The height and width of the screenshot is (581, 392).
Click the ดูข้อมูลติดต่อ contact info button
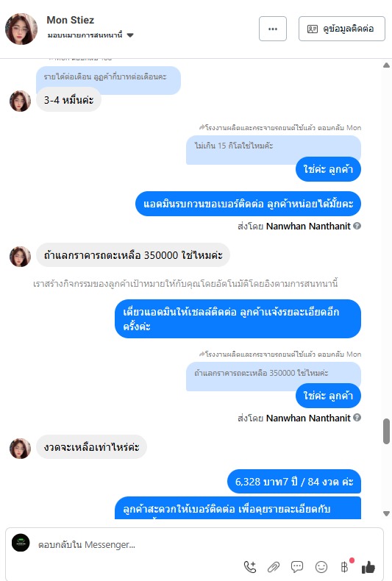click(x=341, y=29)
